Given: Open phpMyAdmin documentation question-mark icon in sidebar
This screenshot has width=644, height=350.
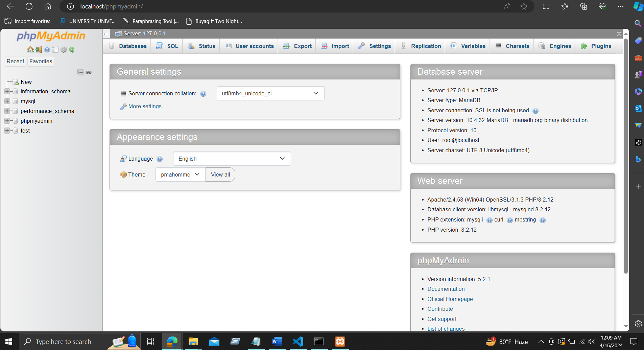Looking at the screenshot, I should [47, 50].
